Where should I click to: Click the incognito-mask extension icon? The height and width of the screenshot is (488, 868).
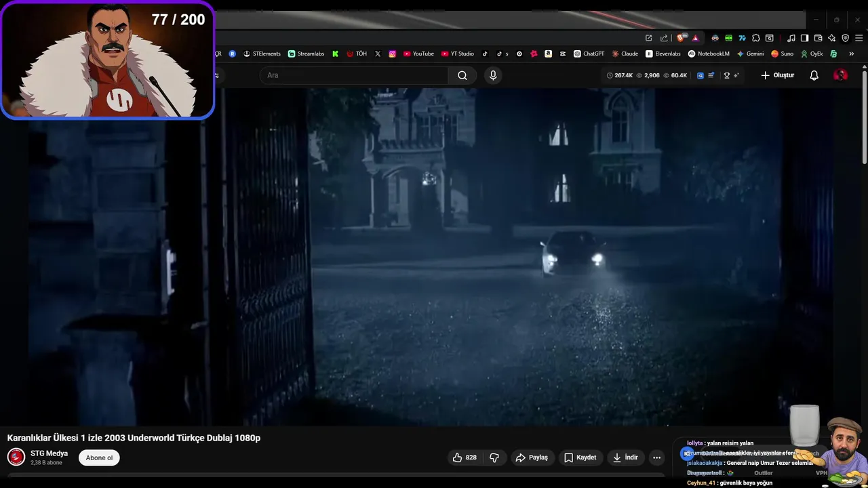pos(715,38)
